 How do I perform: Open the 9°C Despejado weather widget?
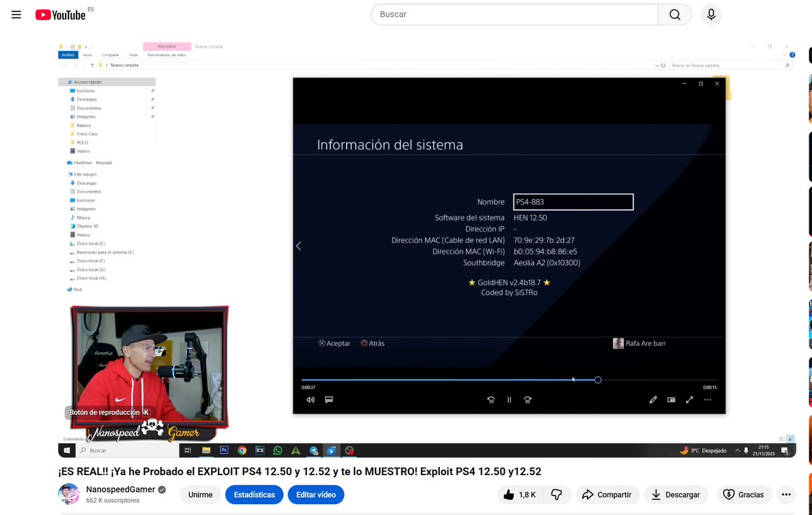[704, 450]
